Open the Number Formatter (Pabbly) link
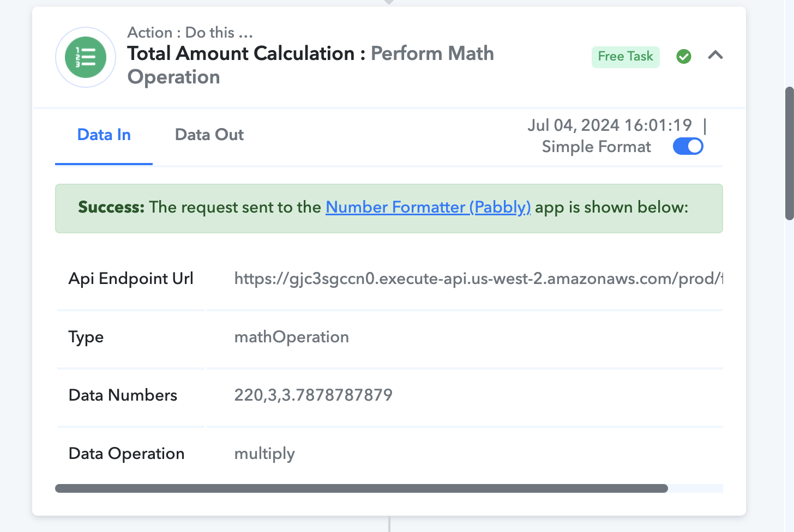The height and width of the screenshot is (532, 794). pyautogui.click(x=428, y=207)
